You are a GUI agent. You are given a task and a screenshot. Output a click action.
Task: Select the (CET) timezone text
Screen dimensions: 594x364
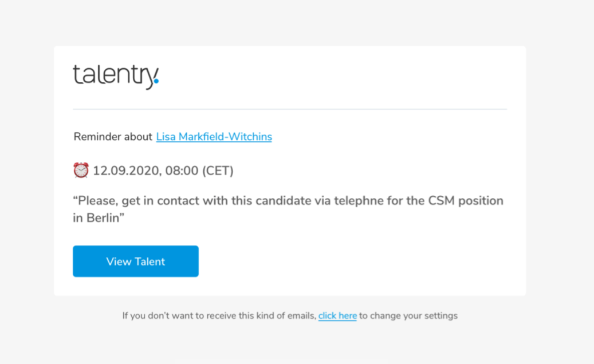218,171
